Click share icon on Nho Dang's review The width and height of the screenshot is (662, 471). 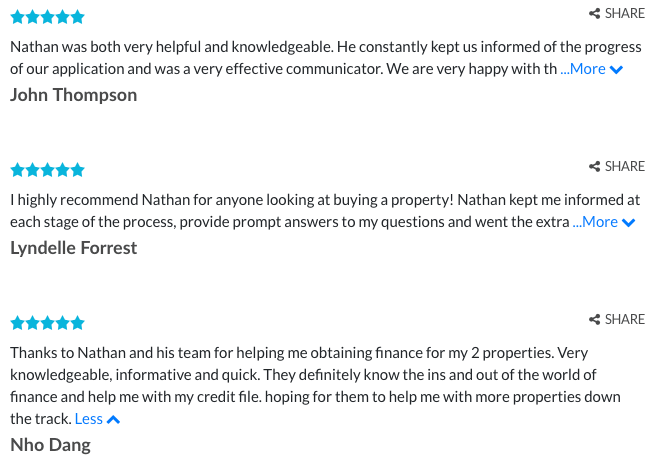point(594,319)
